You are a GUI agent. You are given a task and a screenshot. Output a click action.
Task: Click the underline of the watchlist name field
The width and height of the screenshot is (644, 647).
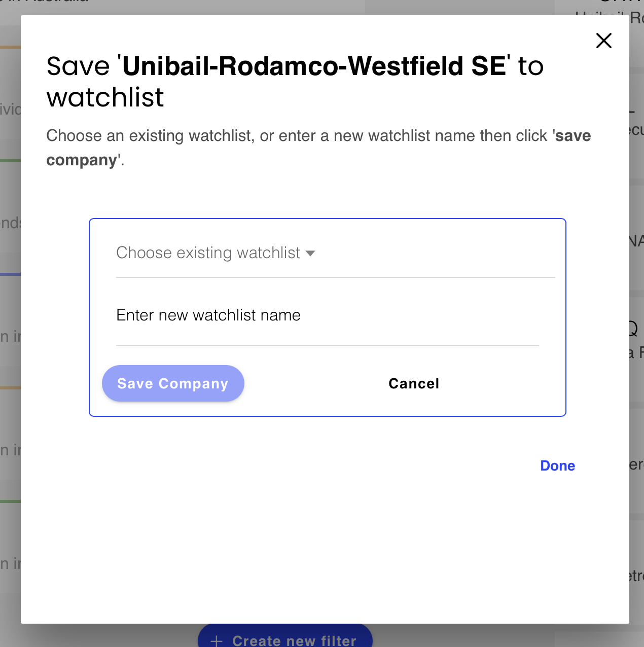click(327, 345)
